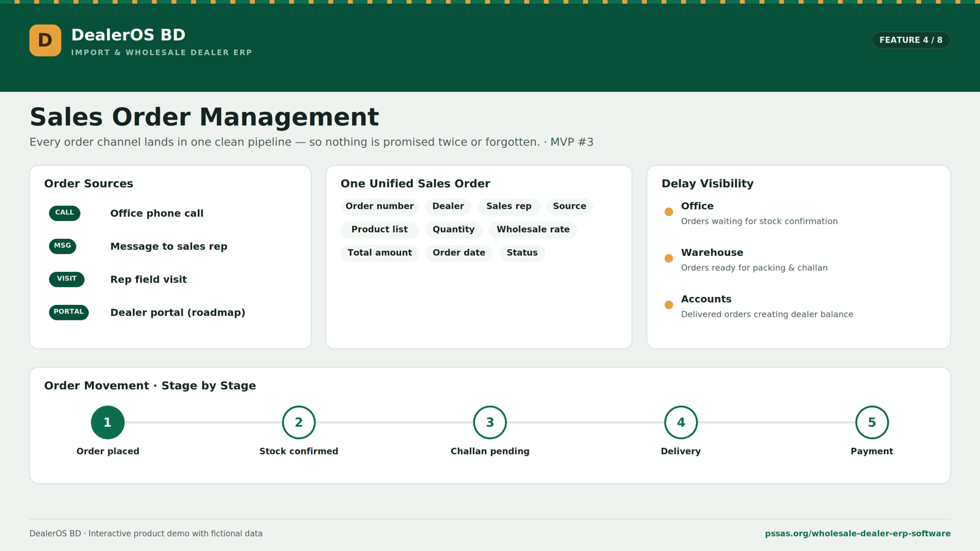Screen dimensions: 980x551
Task: Click the FEATURE 4 / 8 badge
Action: pyautogui.click(x=911, y=40)
